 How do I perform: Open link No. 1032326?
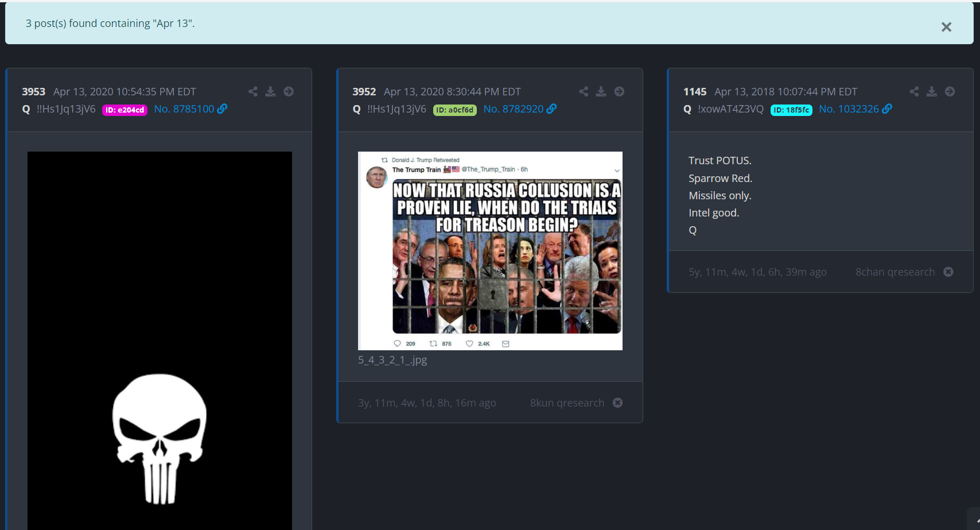tap(849, 109)
